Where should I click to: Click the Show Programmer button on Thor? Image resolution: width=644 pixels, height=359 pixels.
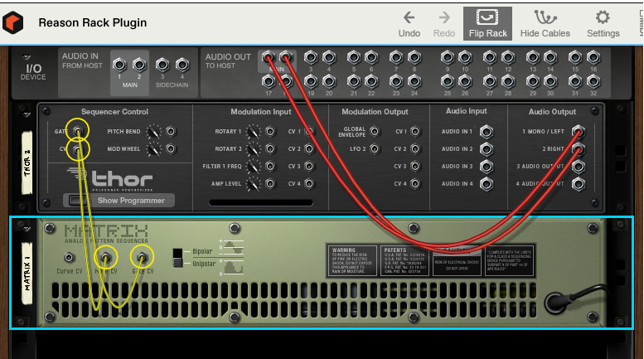tap(119, 201)
